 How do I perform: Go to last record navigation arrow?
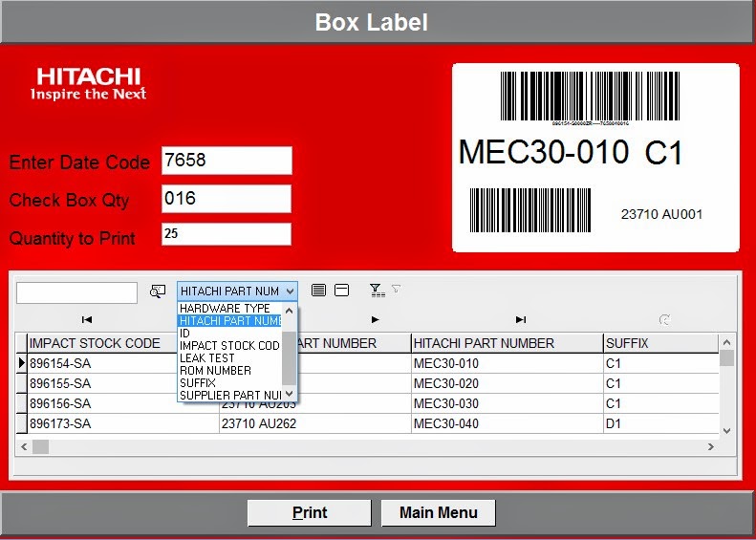pos(521,319)
